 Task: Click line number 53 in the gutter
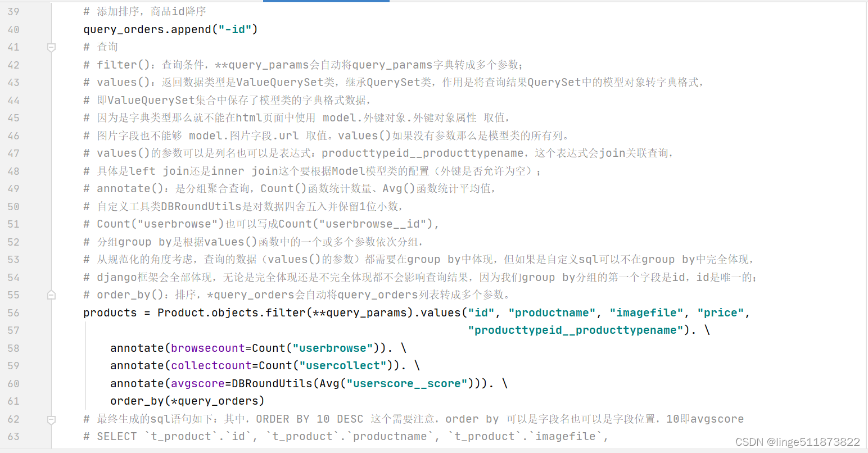(x=13, y=259)
